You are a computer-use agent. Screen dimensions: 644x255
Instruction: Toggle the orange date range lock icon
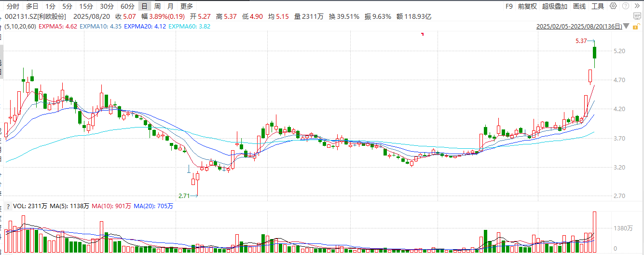coord(637,26)
